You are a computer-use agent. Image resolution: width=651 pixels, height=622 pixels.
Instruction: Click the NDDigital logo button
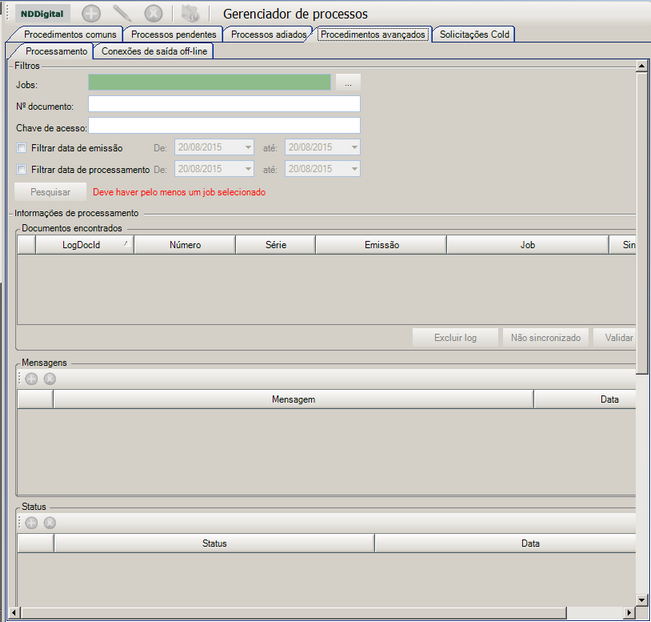(41, 14)
